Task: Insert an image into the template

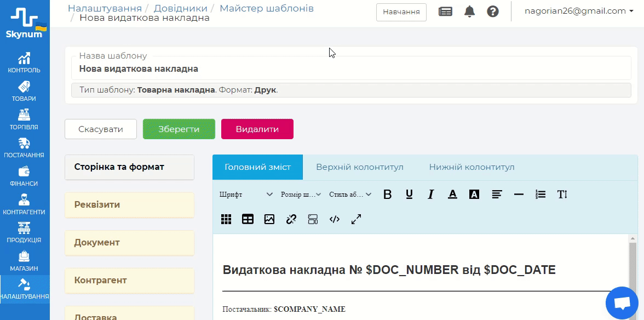Action: (269, 219)
